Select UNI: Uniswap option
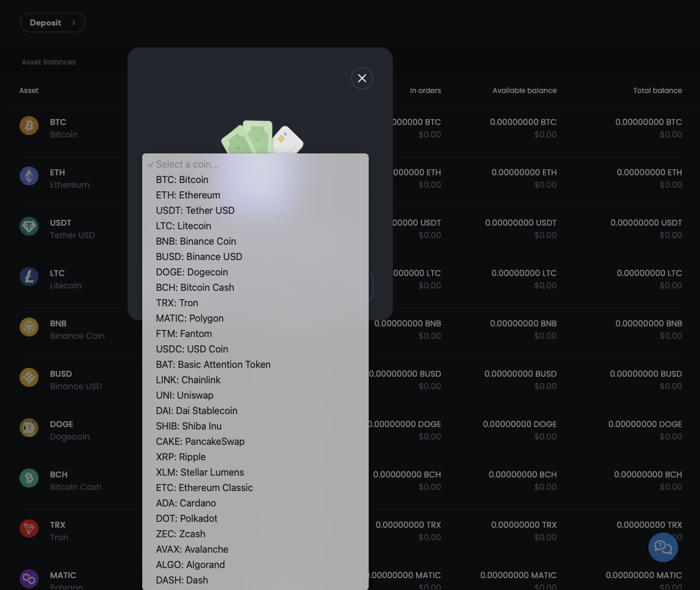Image resolution: width=700 pixels, height=590 pixels. (255, 396)
